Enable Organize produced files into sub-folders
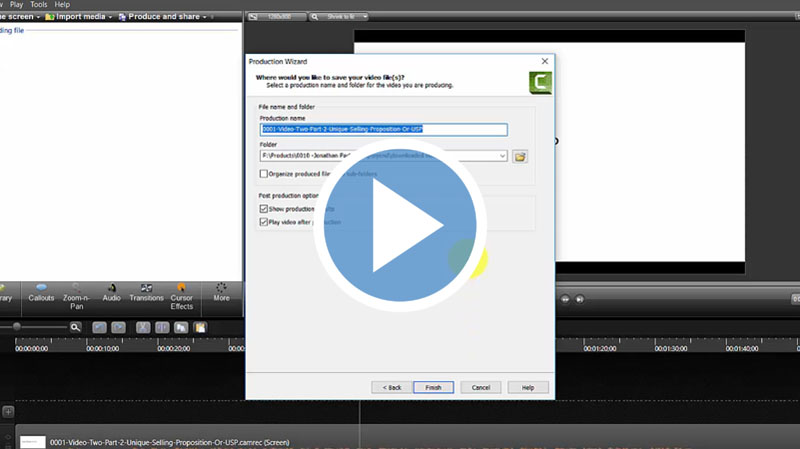Image resolution: width=800 pixels, height=449 pixels. [x=264, y=174]
